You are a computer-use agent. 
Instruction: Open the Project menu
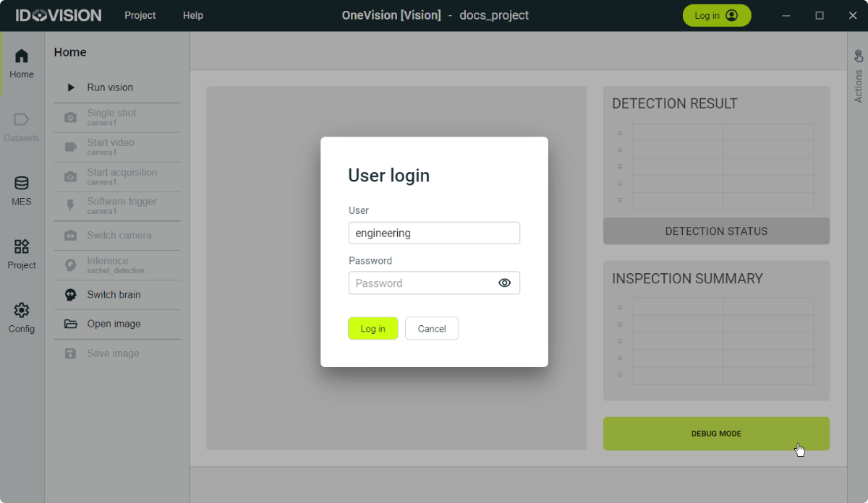pyautogui.click(x=140, y=15)
